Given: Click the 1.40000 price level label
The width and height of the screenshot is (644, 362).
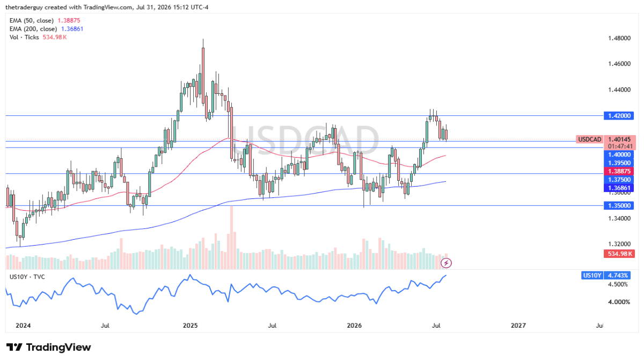Looking at the screenshot, I should (x=619, y=154).
